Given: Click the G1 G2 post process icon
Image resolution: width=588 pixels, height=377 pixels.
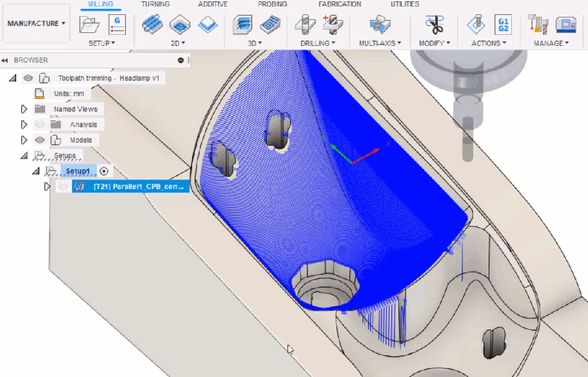Looking at the screenshot, I should [x=503, y=25].
